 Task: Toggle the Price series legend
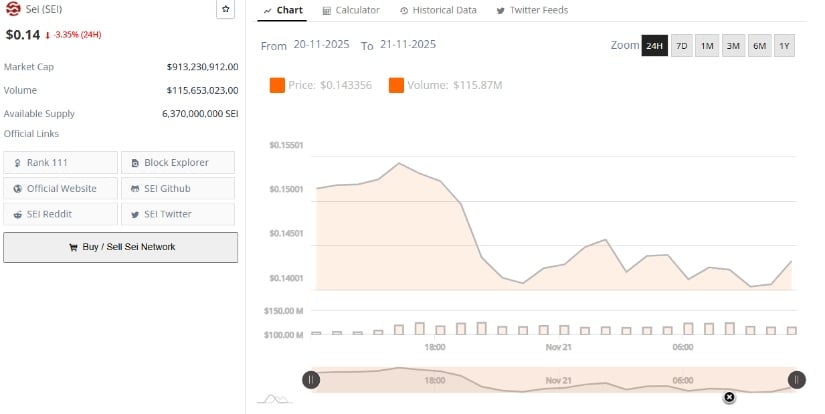[x=321, y=85]
